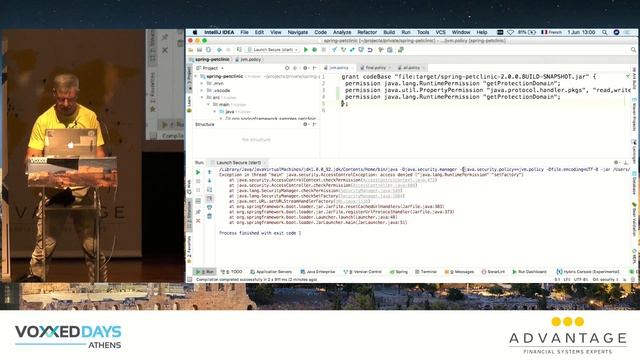The height and width of the screenshot is (360, 640).
Task: Rerun the process in Run panel
Action: (198, 172)
